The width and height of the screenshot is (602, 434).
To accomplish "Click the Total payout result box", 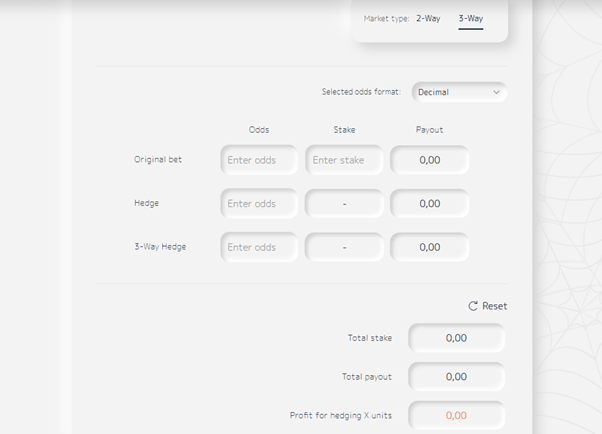I will pos(456,376).
